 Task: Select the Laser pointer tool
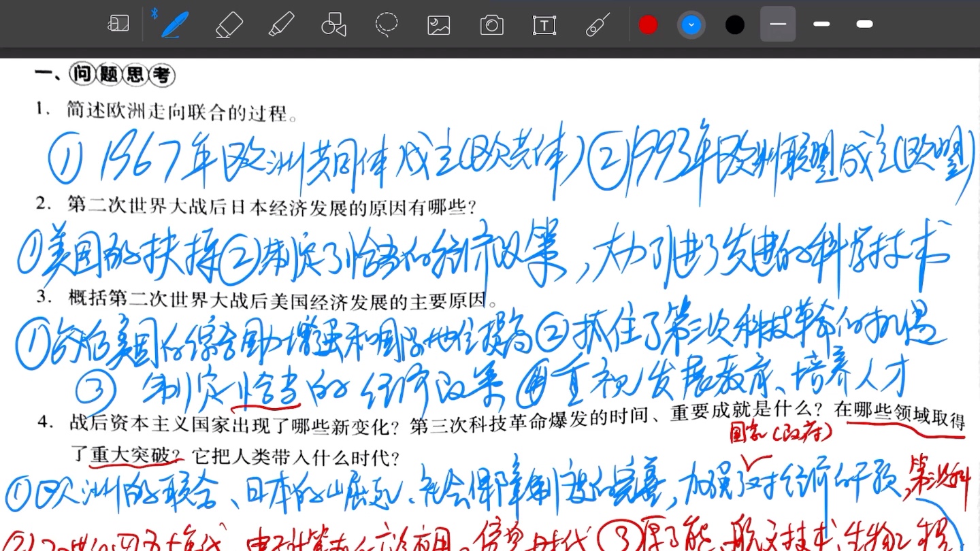[x=597, y=25]
